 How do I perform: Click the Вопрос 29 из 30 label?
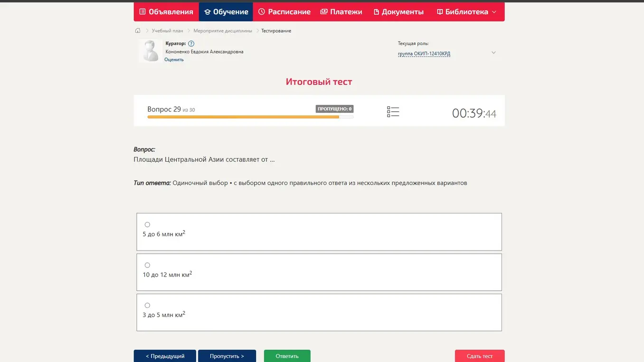pos(171,110)
